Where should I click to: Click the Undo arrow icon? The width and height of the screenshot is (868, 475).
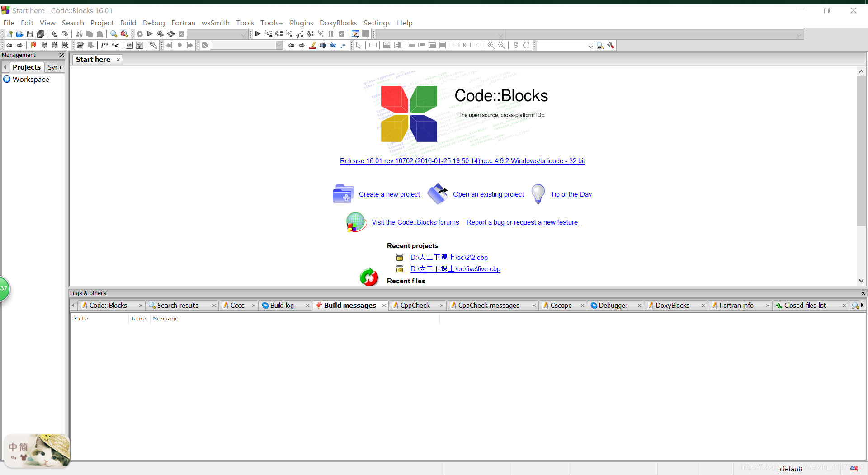click(x=54, y=34)
